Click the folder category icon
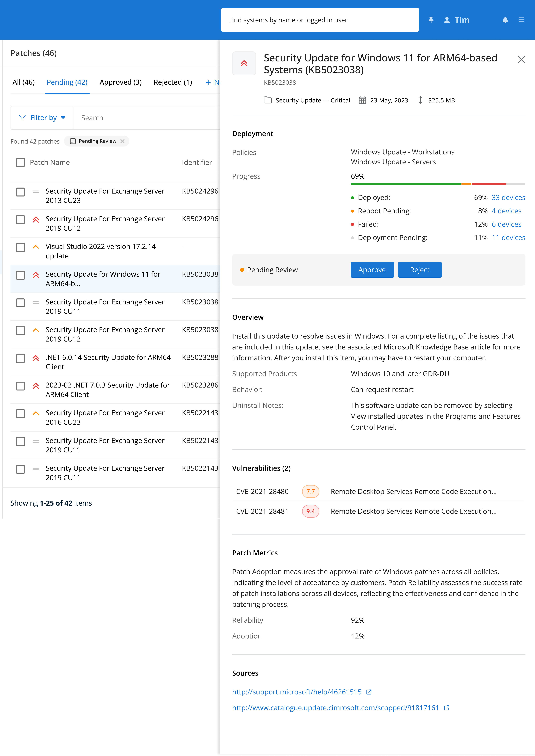This screenshot has width=535, height=756. pyautogui.click(x=268, y=100)
